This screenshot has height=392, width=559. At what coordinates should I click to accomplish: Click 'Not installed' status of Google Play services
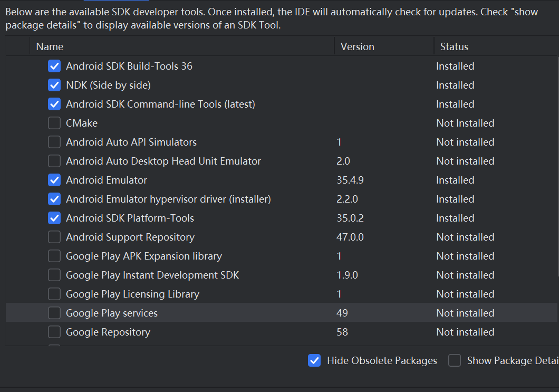pyautogui.click(x=465, y=313)
